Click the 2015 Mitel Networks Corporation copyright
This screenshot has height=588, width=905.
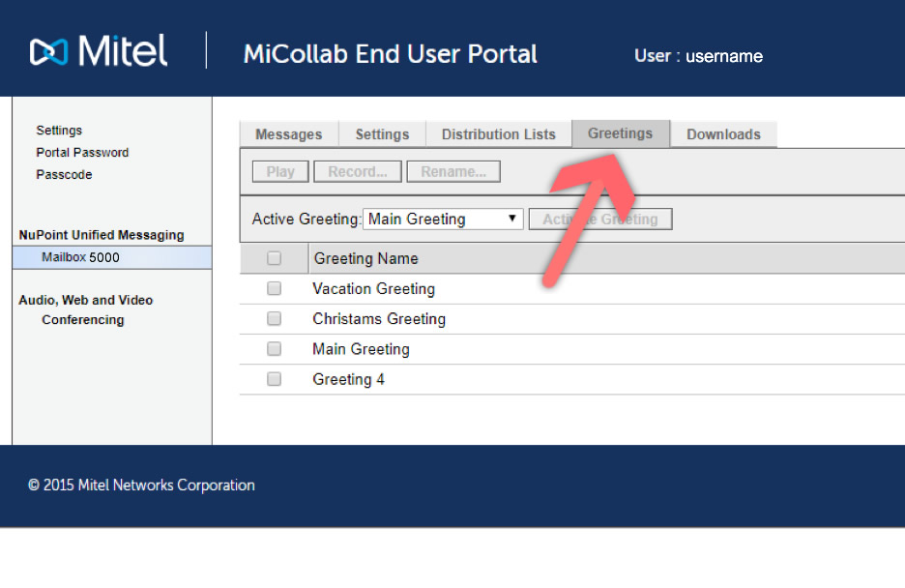[x=141, y=485]
